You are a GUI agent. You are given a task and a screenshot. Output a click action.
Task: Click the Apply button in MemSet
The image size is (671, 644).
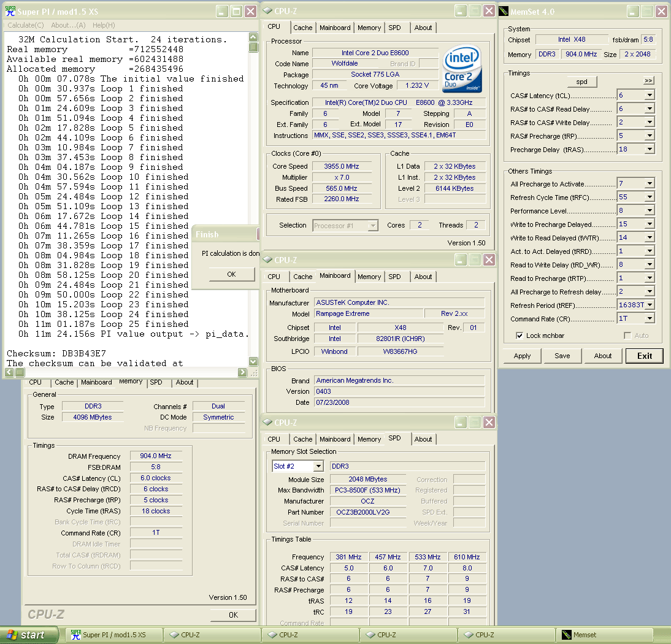point(522,356)
